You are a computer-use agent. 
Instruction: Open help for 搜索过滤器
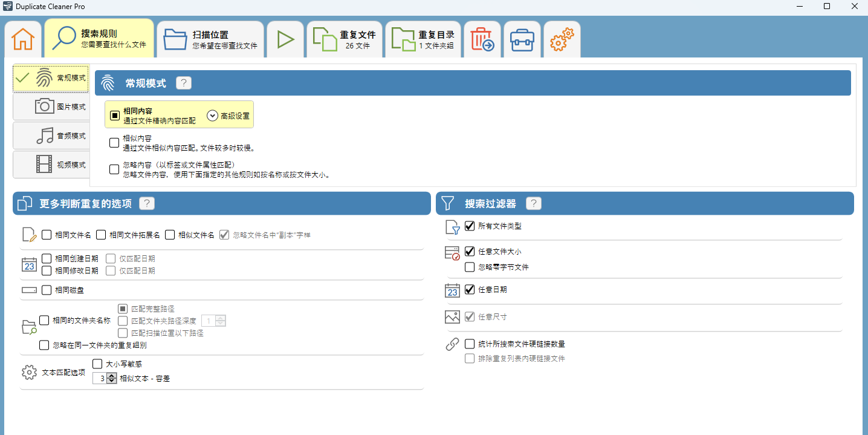534,203
